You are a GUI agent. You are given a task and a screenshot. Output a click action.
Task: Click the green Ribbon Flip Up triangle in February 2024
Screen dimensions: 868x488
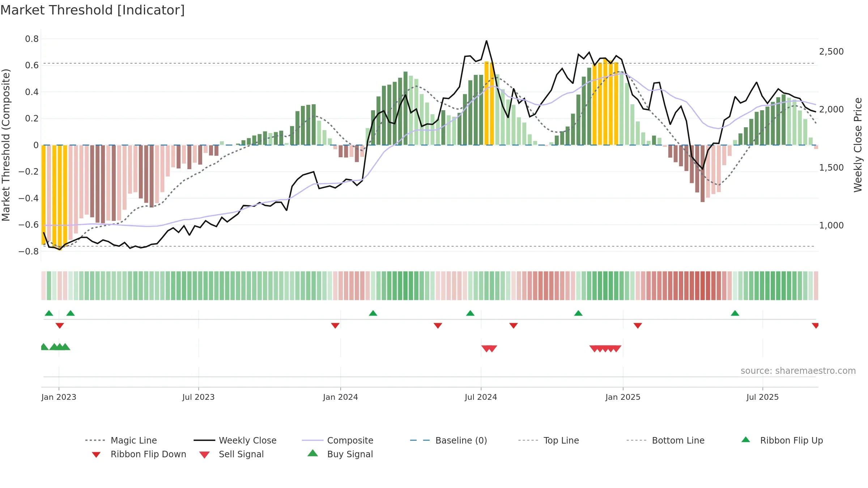(373, 313)
